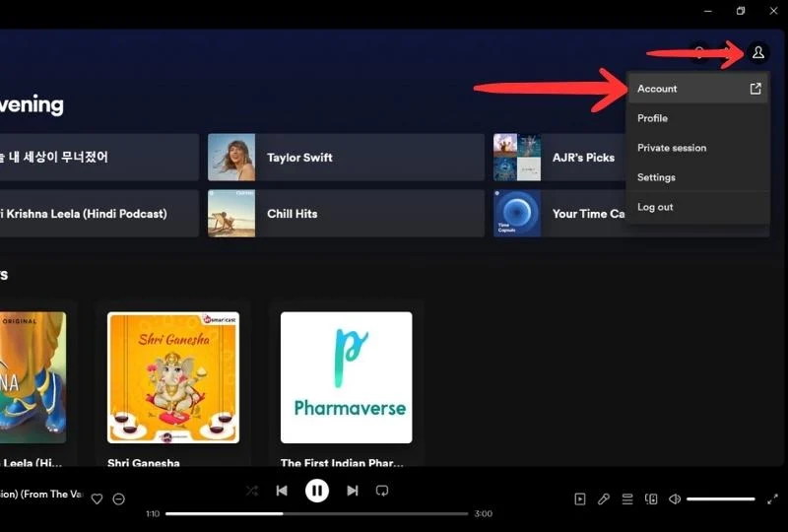Click the volume slider
Screen dimensions: 788x532
pyautogui.click(x=720, y=499)
